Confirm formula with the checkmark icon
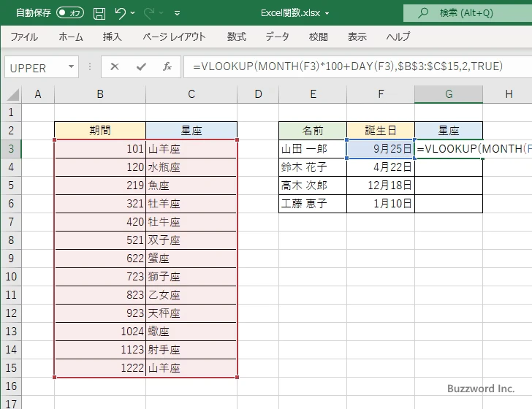Image resolution: width=532 pixels, height=409 pixels. pyautogui.click(x=141, y=66)
